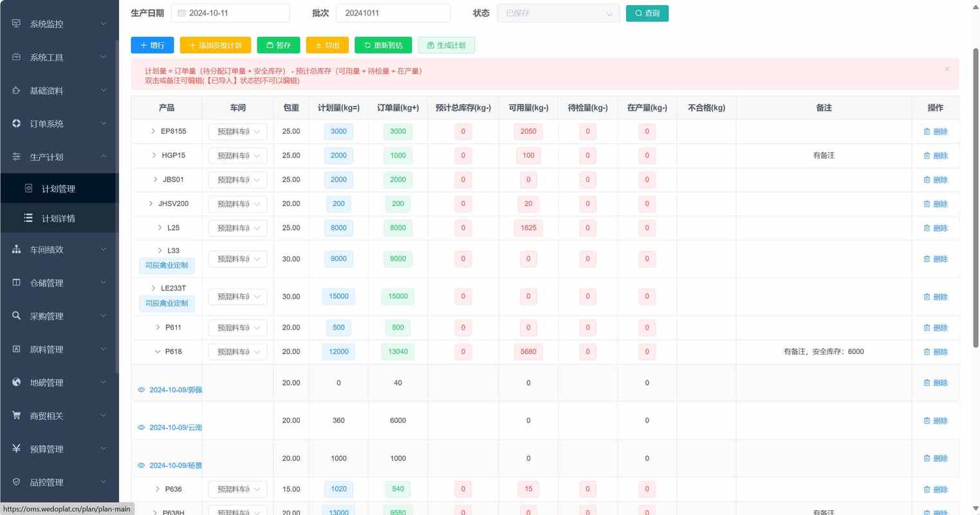Open the 计划管理 submenu item
Image resolution: width=980 pixels, height=515 pixels.
(x=59, y=189)
